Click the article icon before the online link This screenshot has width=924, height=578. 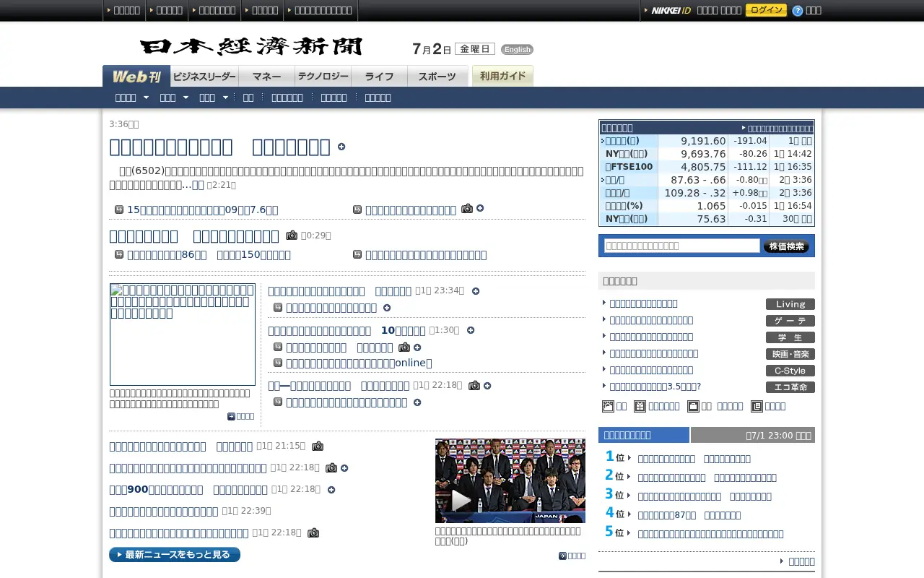pyautogui.click(x=278, y=363)
